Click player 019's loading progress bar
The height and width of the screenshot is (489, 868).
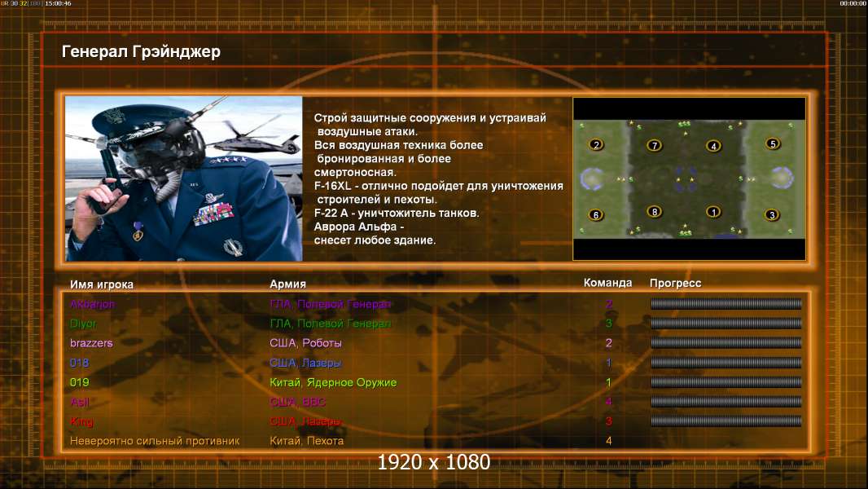pos(726,382)
